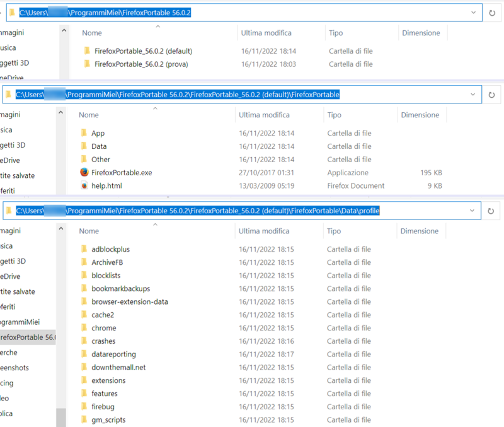Click sidebar scroll-up arrow in Data\profile window
Viewport: 504px width, 427px height.
(x=60, y=228)
